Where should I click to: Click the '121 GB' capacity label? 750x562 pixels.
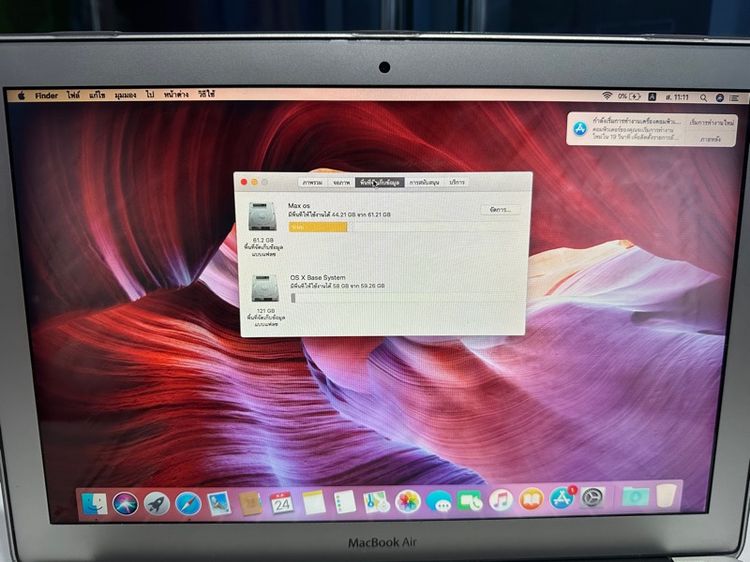click(266, 311)
